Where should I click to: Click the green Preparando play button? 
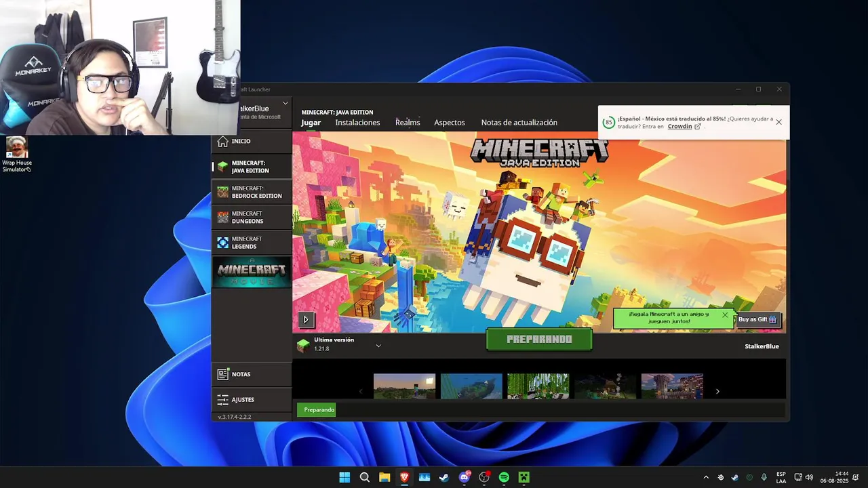coord(539,340)
